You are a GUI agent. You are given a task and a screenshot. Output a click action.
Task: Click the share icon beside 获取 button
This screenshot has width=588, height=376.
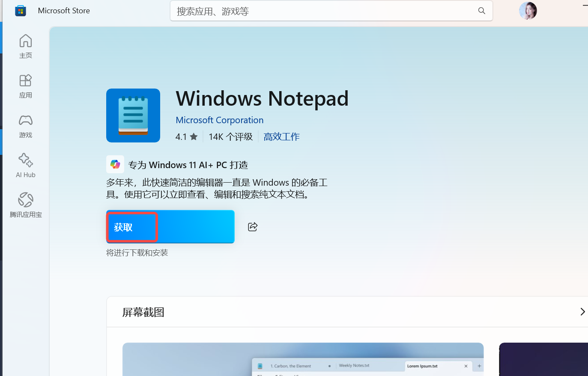coord(253,227)
